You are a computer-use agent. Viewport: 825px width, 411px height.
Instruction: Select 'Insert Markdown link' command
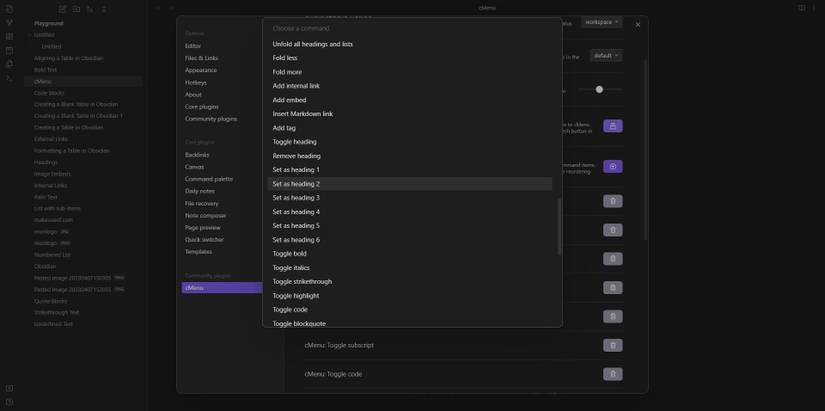(x=410, y=114)
